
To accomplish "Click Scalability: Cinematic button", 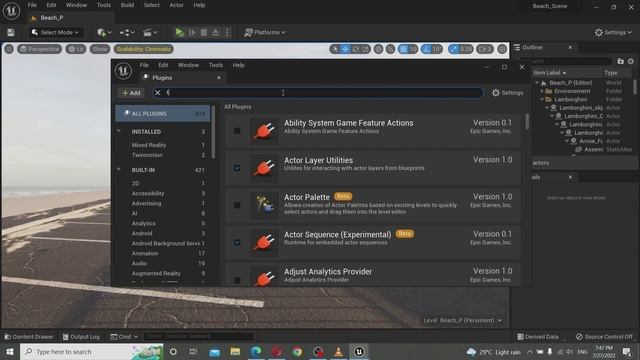I will pyautogui.click(x=144, y=49).
